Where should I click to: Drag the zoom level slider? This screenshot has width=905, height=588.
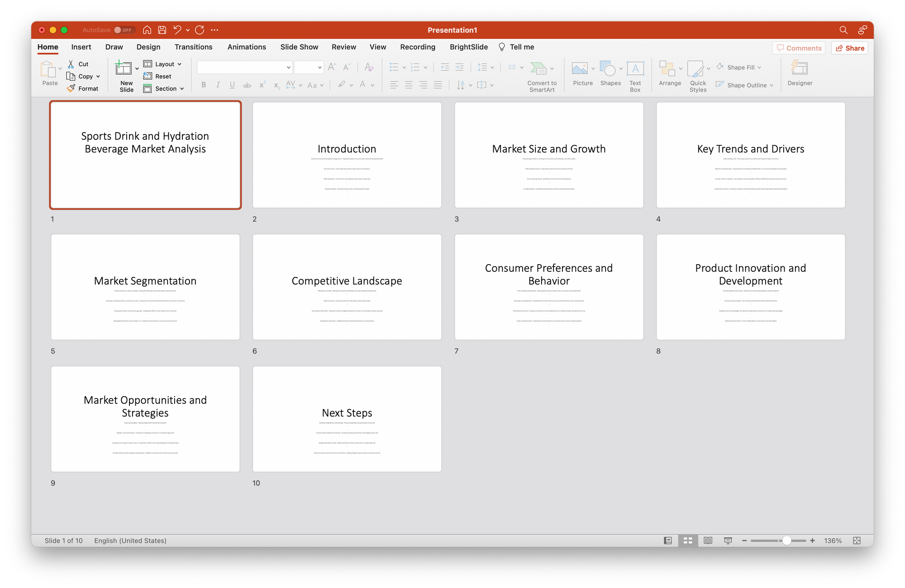[786, 541]
